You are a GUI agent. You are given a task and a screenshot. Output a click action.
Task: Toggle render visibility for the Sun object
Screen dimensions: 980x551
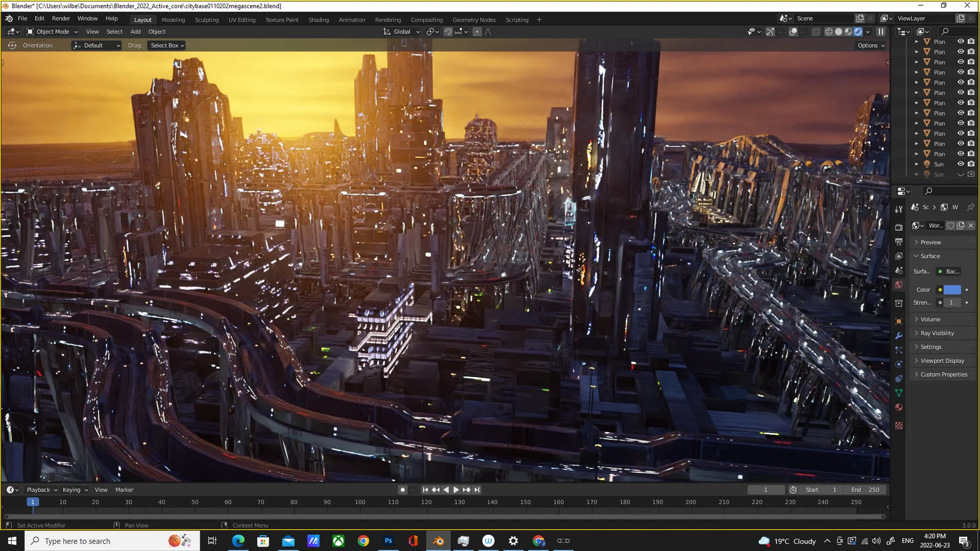(x=970, y=164)
